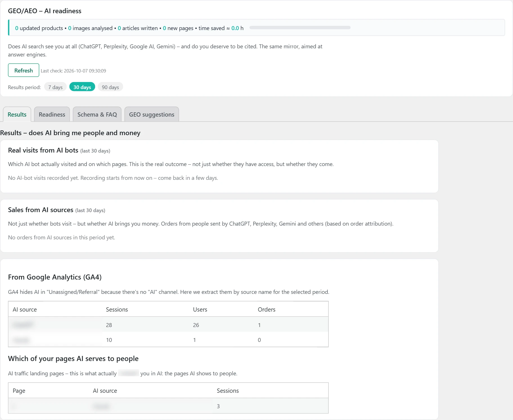Click the Page column header
This screenshot has height=420, width=513.
(19, 391)
